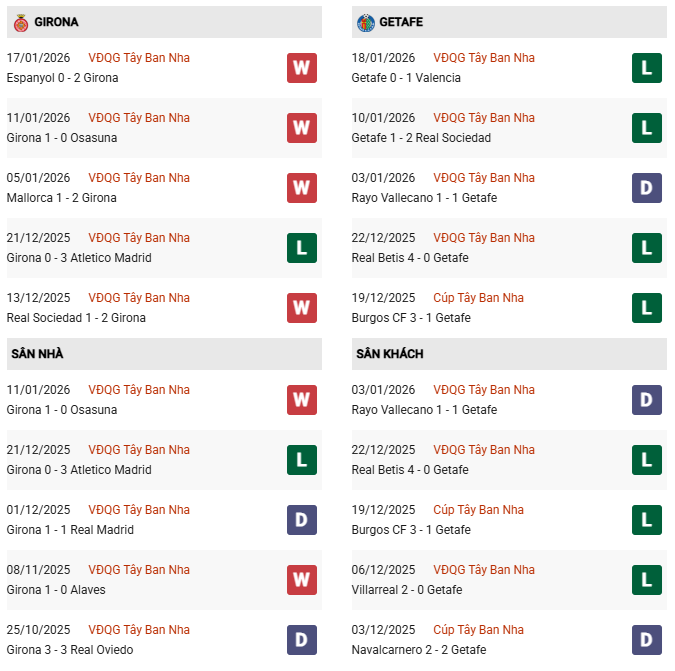Click the Girona club crest icon
The image size is (675, 671).
[20, 22]
